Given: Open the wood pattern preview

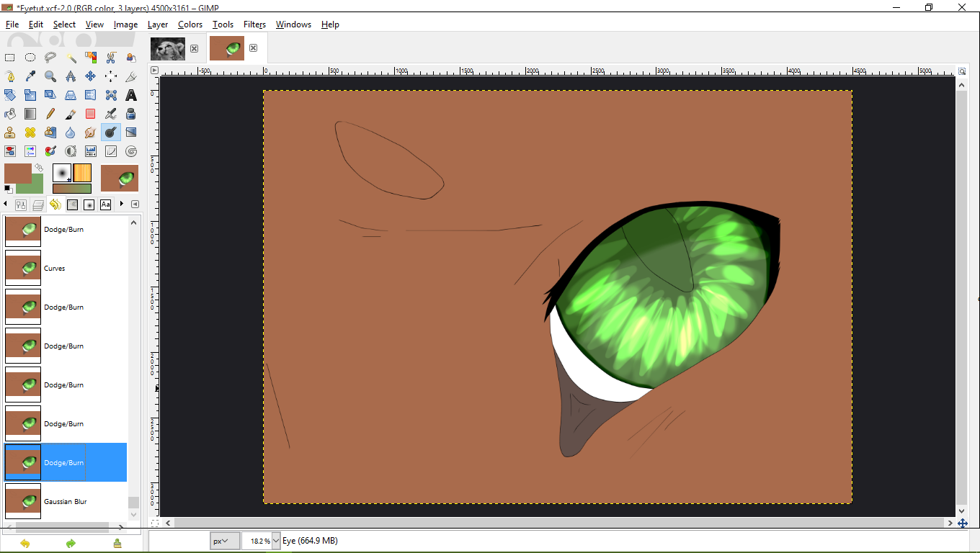Looking at the screenshot, I should tap(82, 173).
